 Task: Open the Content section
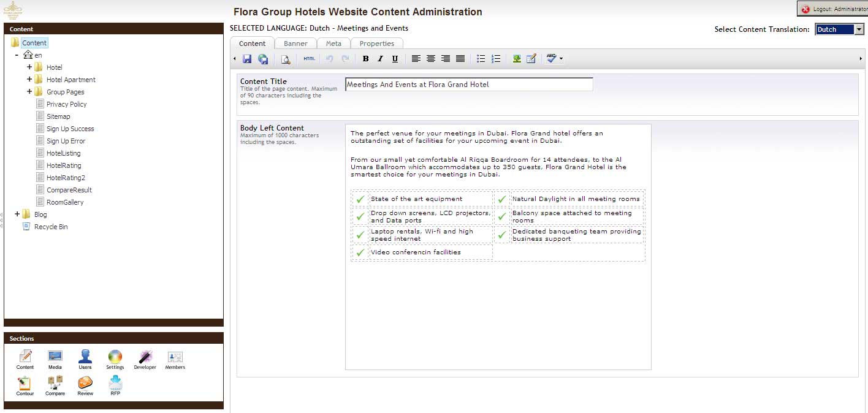click(x=25, y=360)
